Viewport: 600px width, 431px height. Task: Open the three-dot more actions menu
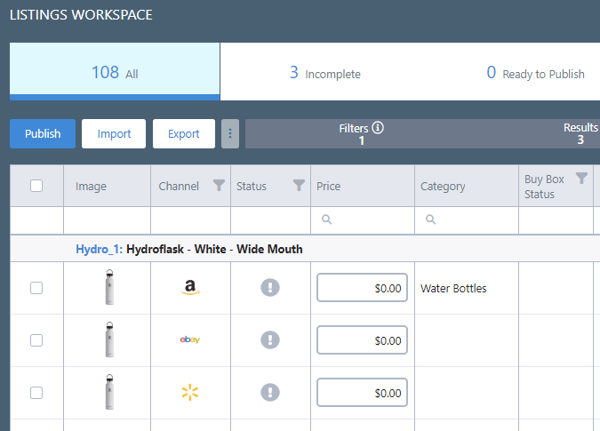(230, 134)
